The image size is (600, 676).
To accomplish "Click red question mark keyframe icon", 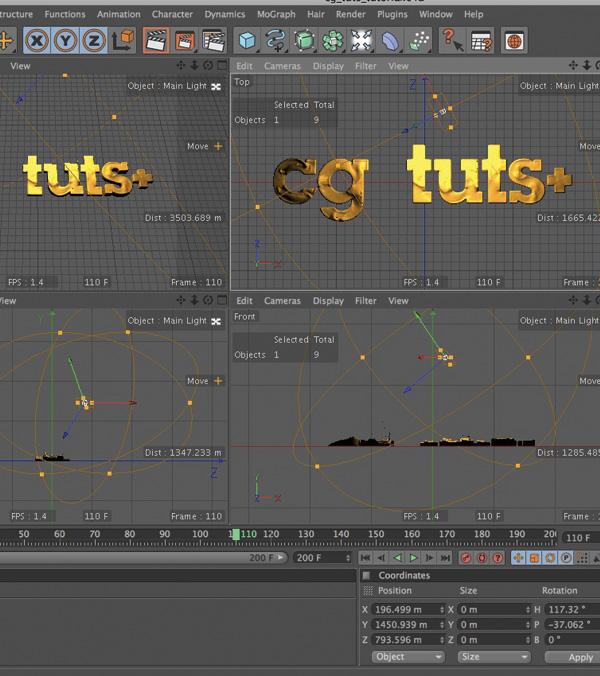I will [x=498, y=558].
